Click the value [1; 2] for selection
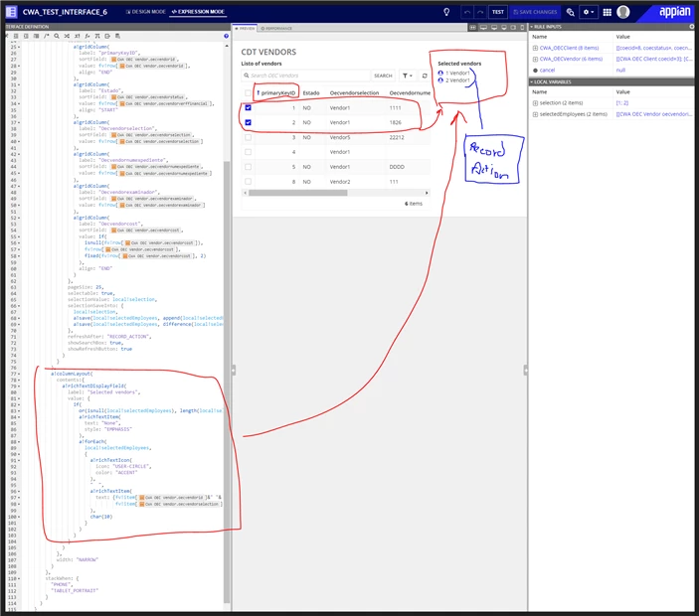This screenshot has width=699, height=616. pyautogui.click(x=622, y=103)
